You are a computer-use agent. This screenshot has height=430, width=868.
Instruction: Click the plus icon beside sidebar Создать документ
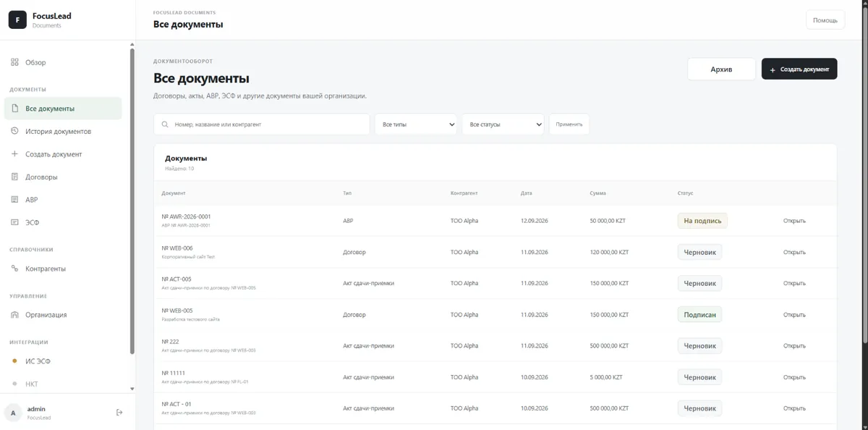pyautogui.click(x=14, y=154)
